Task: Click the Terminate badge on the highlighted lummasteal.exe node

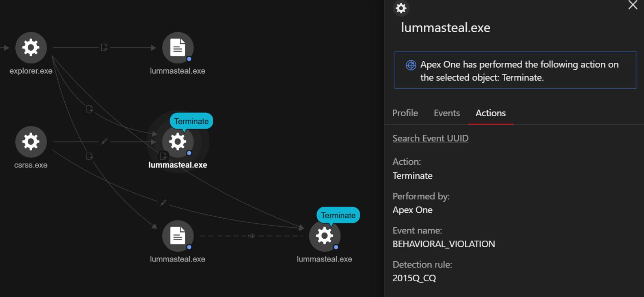Action: tap(191, 121)
